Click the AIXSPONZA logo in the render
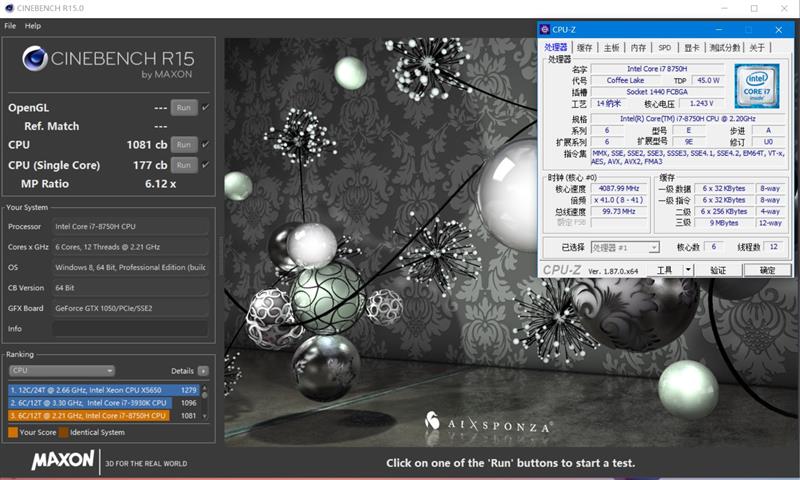 pyautogui.click(x=489, y=421)
